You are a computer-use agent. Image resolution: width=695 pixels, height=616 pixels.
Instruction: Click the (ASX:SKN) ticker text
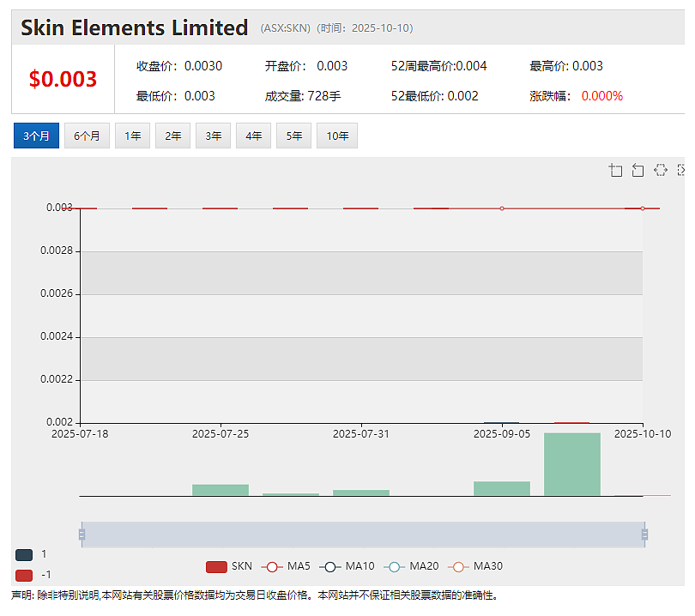click(x=286, y=28)
